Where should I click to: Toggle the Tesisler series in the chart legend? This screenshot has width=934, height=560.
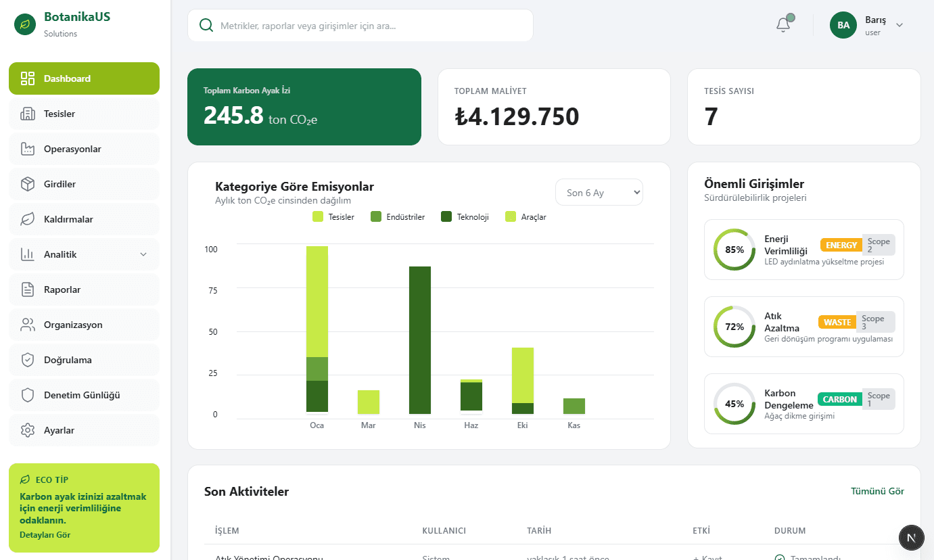click(333, 216)
